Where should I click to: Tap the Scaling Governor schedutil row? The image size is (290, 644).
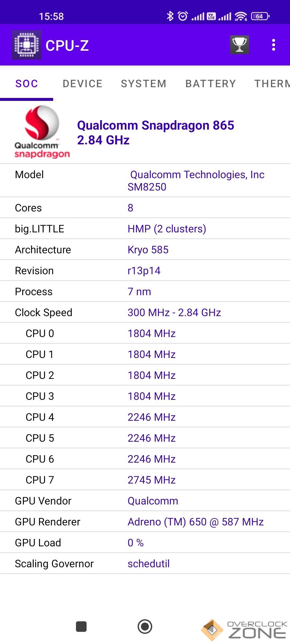[145, 563]
